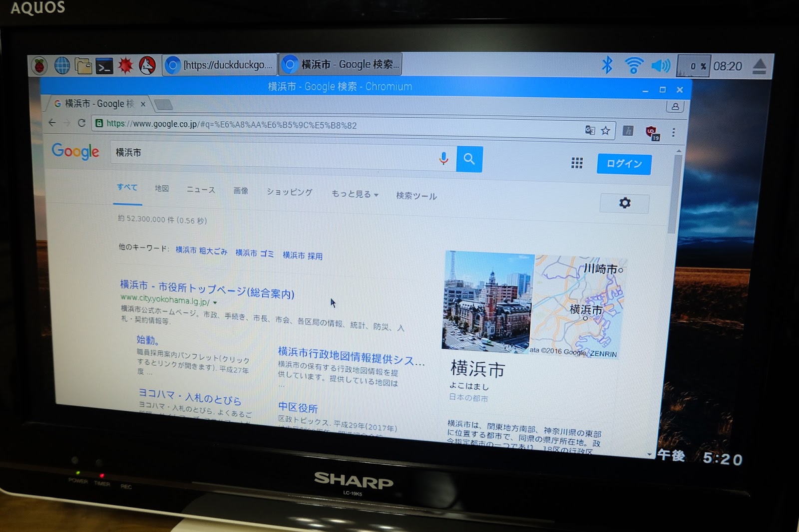Open the volume speaker control
This screenshot has width=799, height=532.
(660, 65)
